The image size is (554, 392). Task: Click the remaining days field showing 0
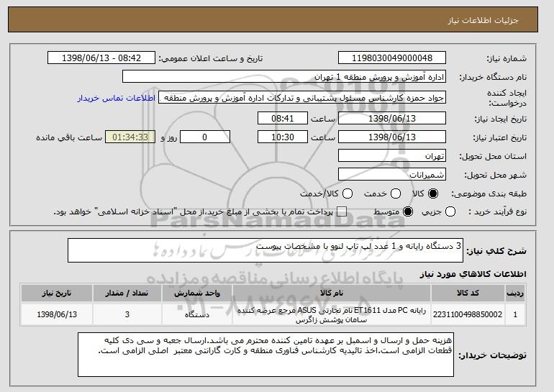point(205,137)
